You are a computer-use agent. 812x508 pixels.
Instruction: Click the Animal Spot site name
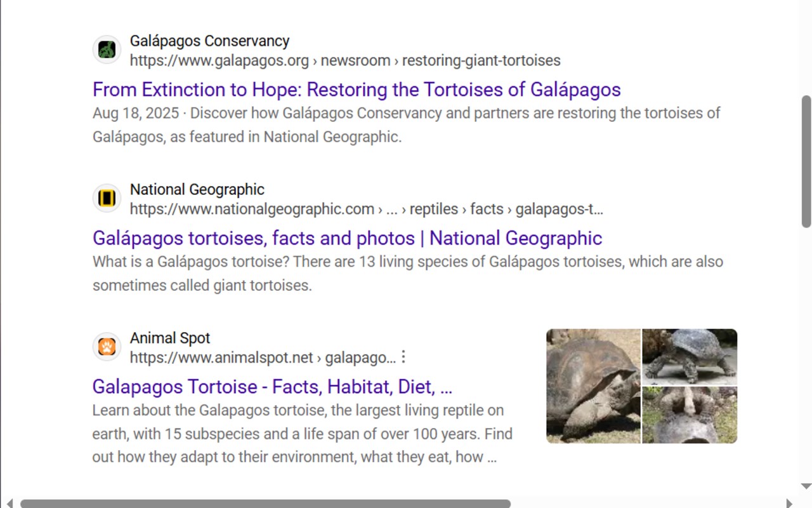point(169,338)
